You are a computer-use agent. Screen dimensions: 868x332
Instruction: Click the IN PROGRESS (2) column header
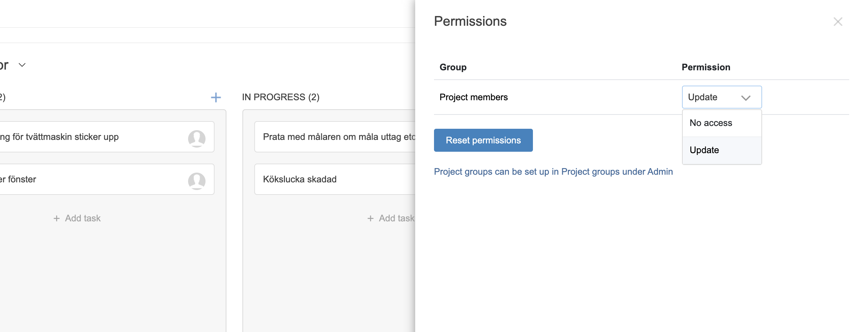coord(281,97)
